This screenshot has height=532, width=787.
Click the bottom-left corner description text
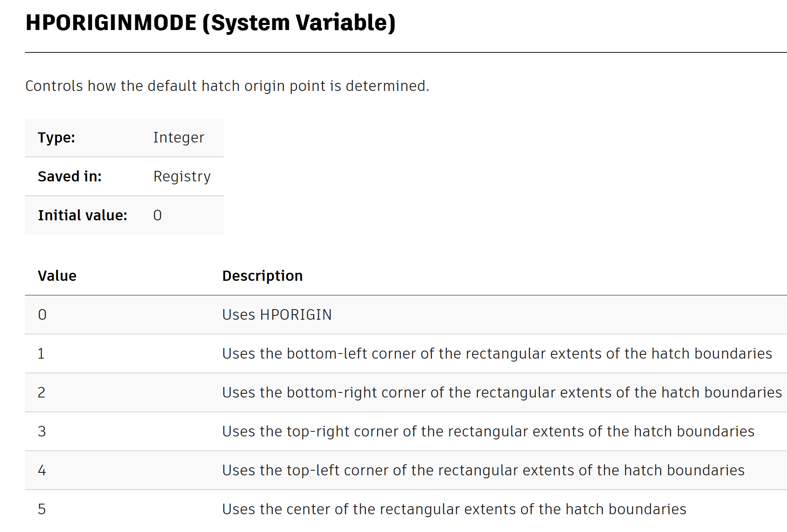[497, 354]
